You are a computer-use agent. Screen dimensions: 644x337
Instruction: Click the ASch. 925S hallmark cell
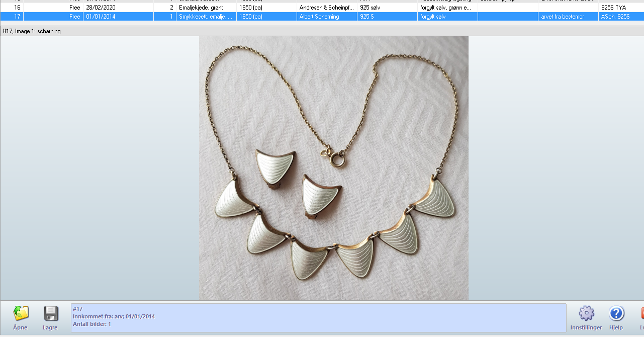(x=615, y=17)
